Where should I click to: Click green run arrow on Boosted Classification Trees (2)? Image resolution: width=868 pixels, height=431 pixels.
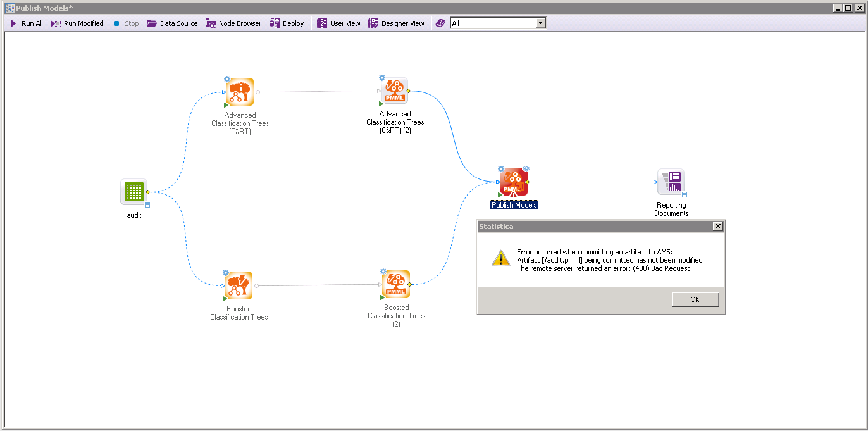382,297
